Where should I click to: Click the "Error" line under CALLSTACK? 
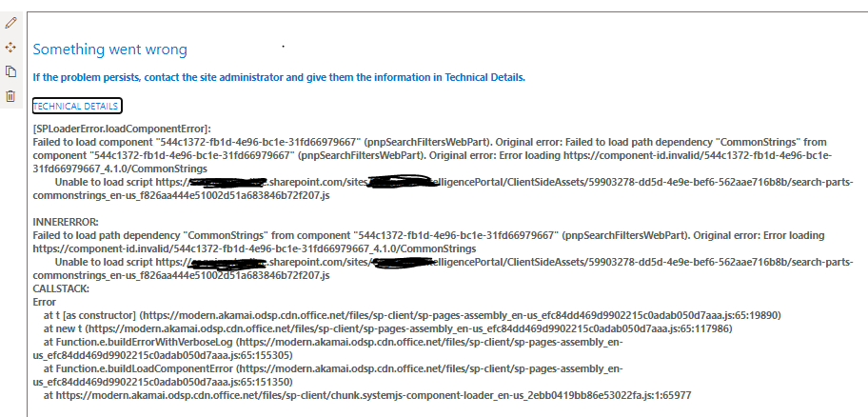coord(45,303)
